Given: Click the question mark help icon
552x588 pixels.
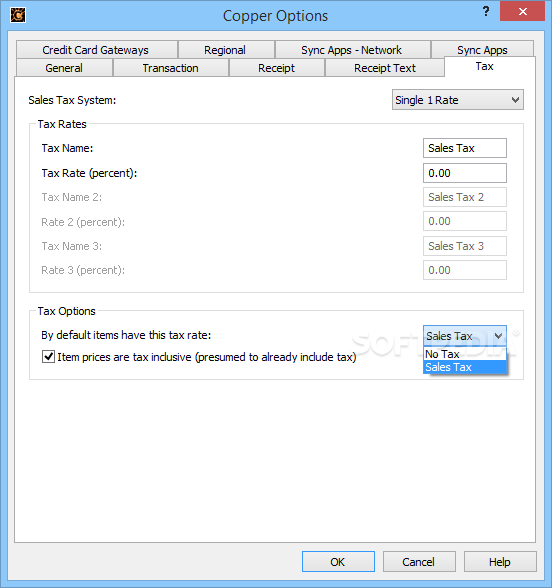Looking at the screenshot, I should (x=486, y=11).
